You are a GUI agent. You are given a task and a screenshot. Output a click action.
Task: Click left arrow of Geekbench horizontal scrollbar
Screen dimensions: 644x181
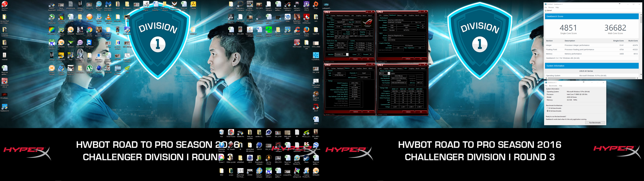coord(546,78)
